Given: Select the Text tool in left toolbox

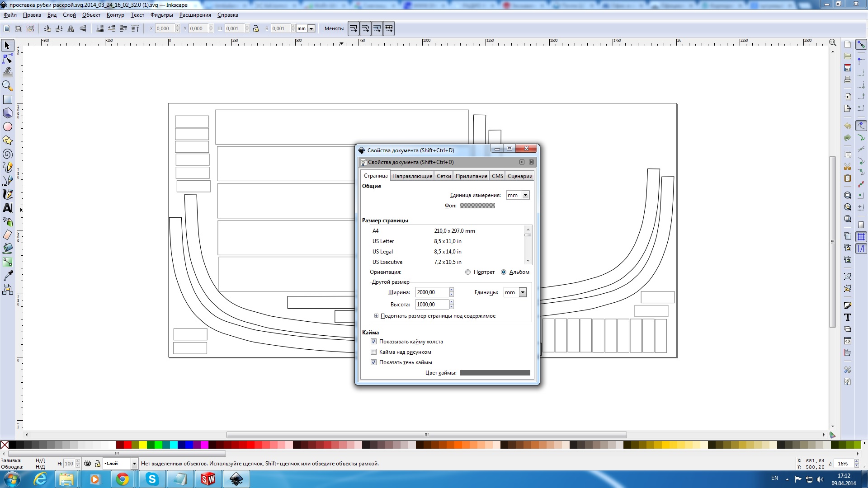Looking at the screenshot, I should (x=7, y=208).
